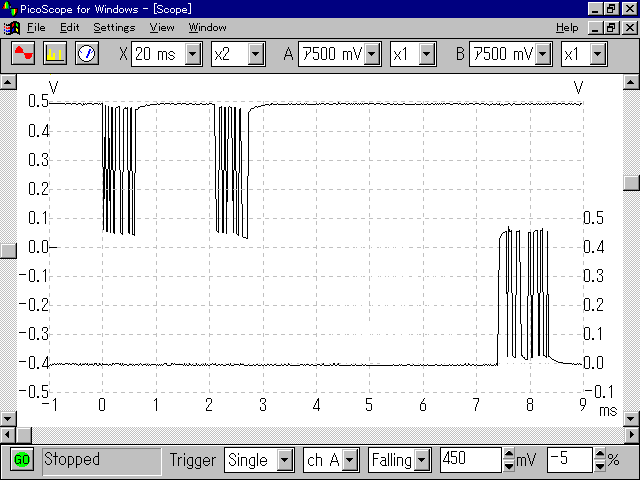Minimize the PicoScope main window

[595, 9]
